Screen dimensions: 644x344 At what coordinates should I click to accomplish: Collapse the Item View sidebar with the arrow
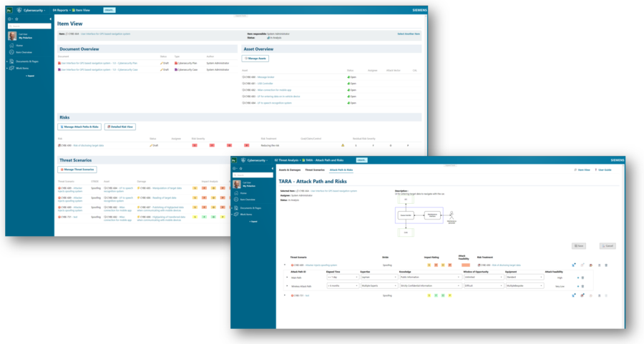tap(50, 19)
